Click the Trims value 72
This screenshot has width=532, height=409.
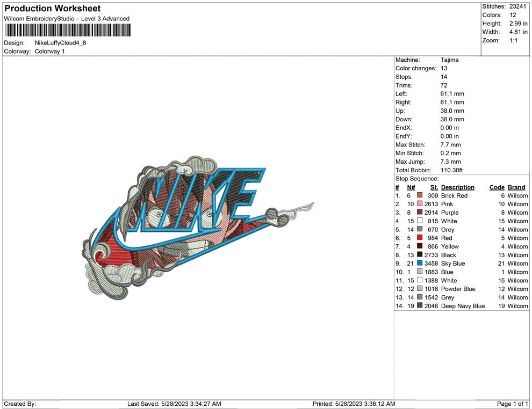tap(444, 85)
